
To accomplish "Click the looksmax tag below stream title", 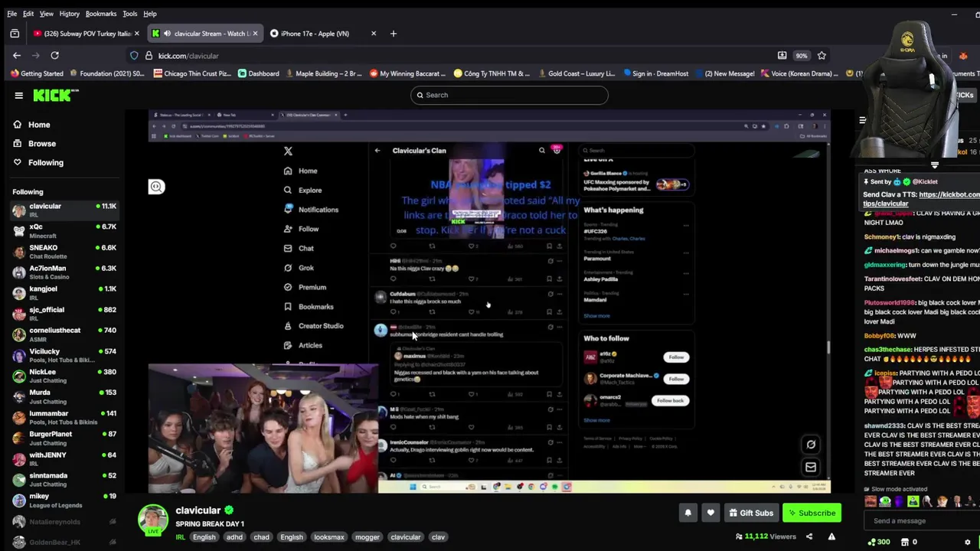I will [x=329, y=537].
